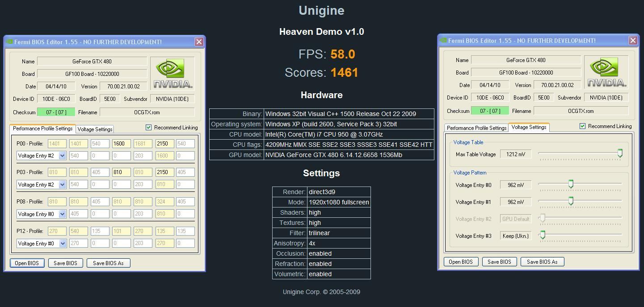The height and width of the screenshot is (307, 644).
Task: Click Scores value 1461
Action: [x=345, y=72]
